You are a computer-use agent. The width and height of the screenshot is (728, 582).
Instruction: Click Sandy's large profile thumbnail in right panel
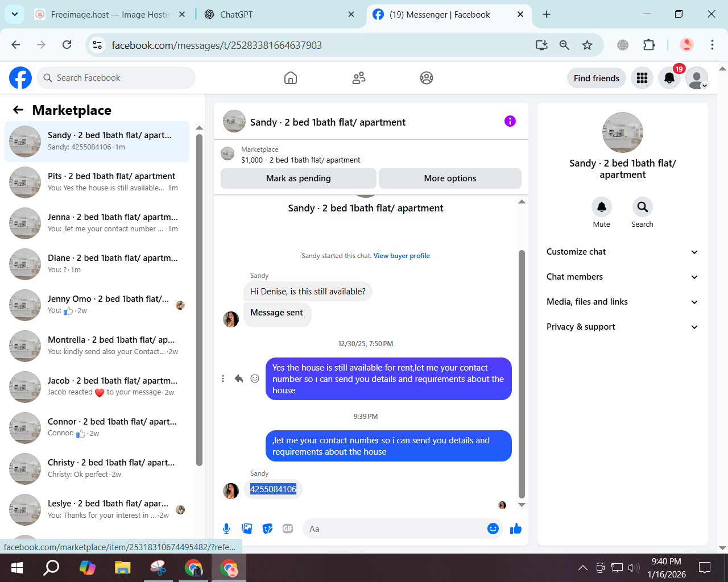[x=623, y=132]
